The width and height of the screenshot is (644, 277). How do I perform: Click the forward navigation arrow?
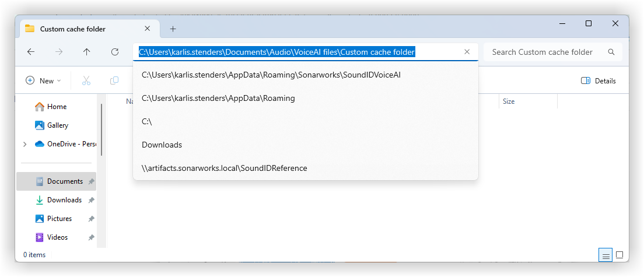coord(59,52)
